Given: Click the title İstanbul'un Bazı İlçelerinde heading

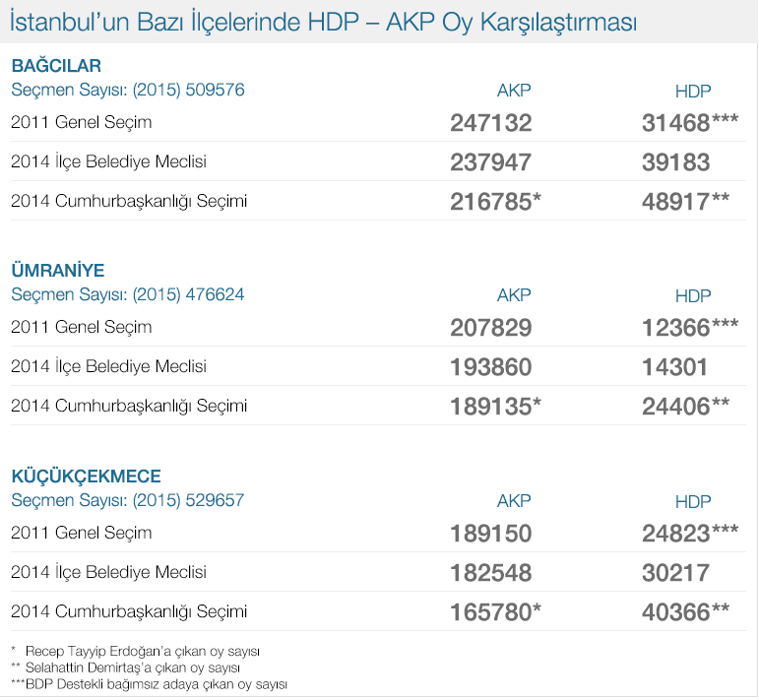Looking at the screenshot, I should pos(323,23).
